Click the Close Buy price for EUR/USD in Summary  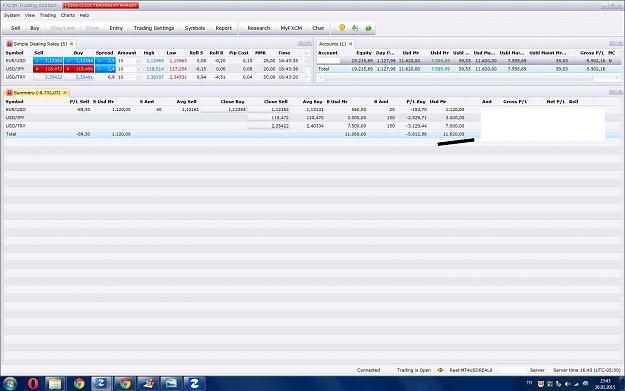tap(224, 109)
